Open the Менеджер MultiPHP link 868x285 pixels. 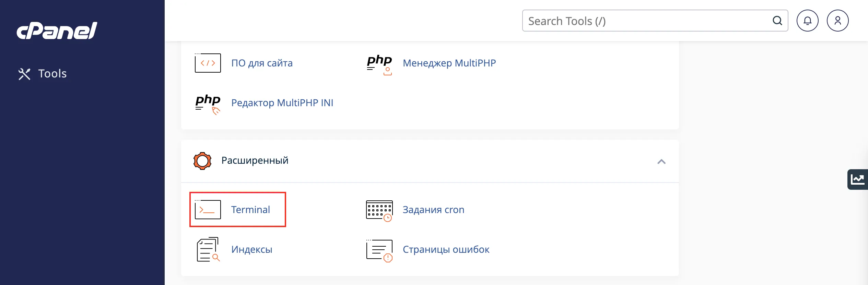pyautogui.click(x=449, y=63)
